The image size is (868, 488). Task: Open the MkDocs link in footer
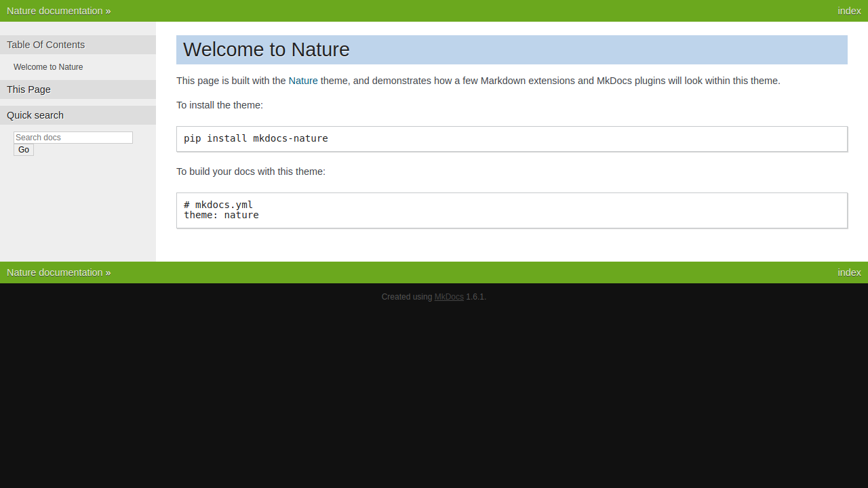(x=449, y=297)
